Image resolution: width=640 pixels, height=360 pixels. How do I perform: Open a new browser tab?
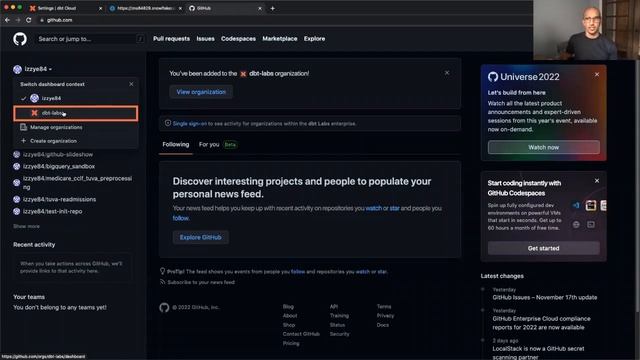click(272, 8)
